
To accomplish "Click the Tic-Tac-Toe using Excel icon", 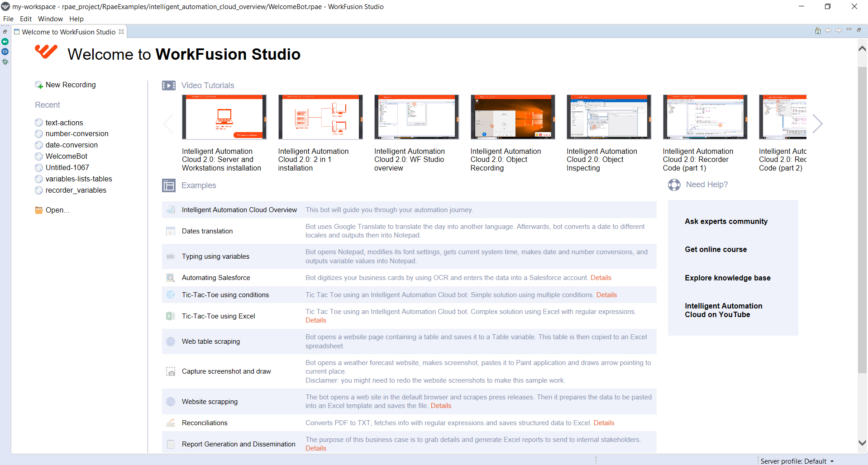I will tap(171, 316).
